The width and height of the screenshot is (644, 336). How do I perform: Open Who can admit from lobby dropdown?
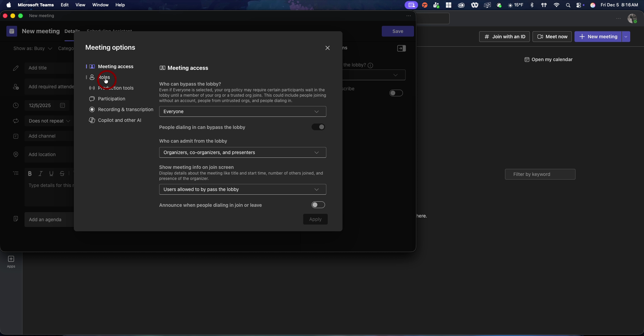coord(243,152)
